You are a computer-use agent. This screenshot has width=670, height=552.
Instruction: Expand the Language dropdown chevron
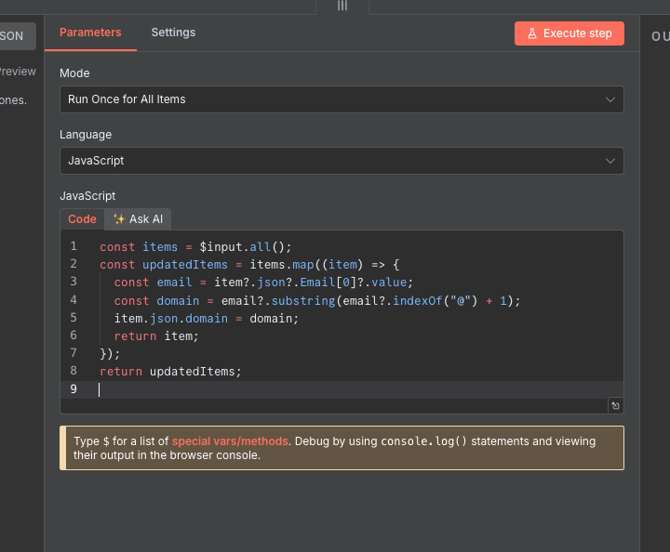610,161
